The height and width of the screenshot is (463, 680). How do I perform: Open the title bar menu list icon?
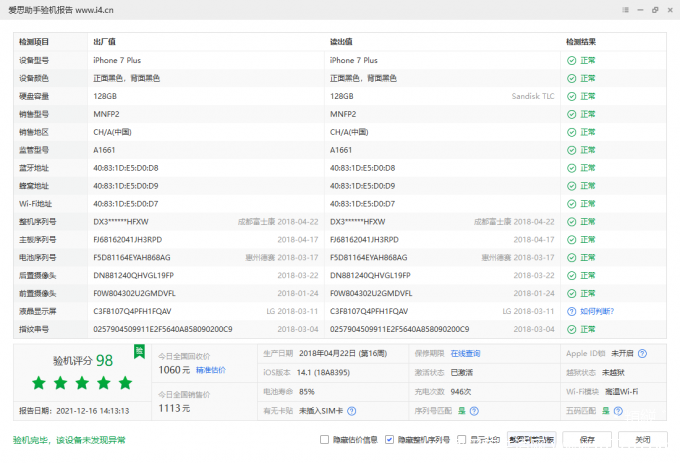click(x=625, y=10)
